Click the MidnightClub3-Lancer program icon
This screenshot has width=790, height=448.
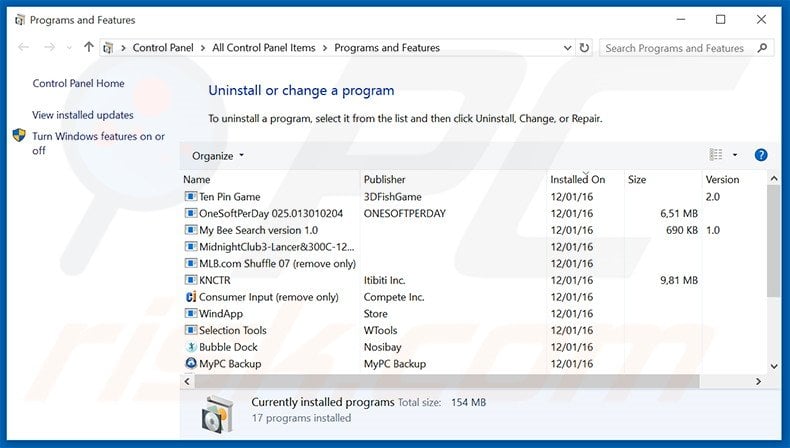tap(190, 246)
